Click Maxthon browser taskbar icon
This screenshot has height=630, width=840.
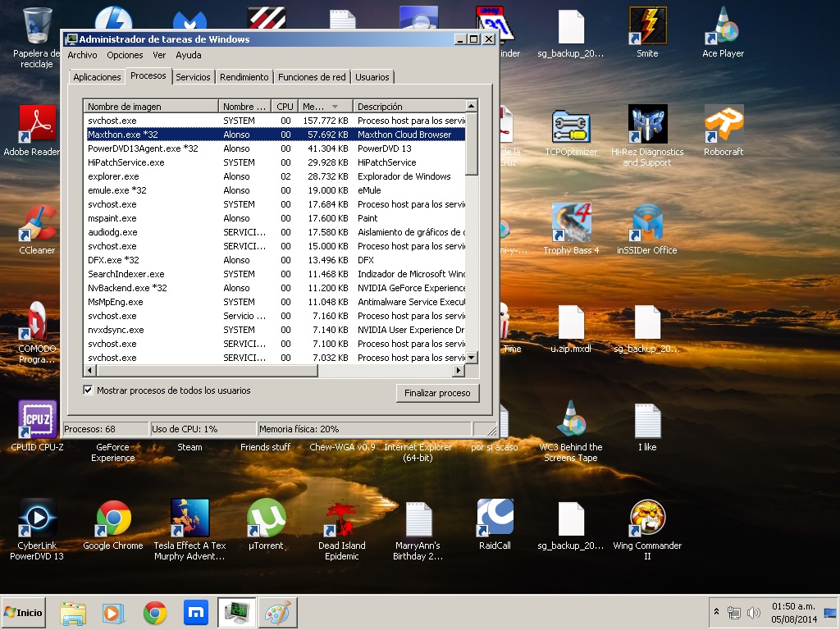coord(195,612)
